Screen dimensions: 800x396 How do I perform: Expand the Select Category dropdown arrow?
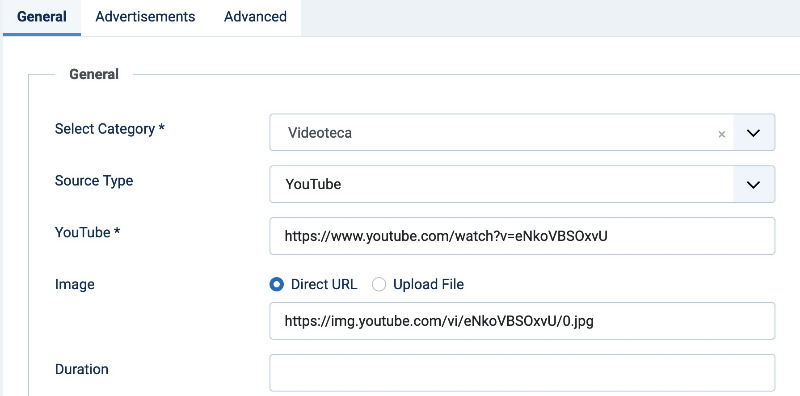(754, 133)
